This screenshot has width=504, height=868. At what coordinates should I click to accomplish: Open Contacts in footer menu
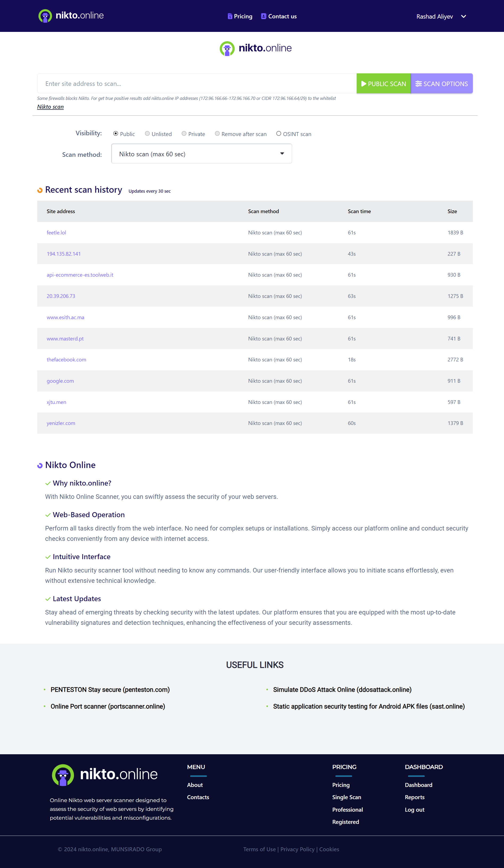(x=198, y=797)
